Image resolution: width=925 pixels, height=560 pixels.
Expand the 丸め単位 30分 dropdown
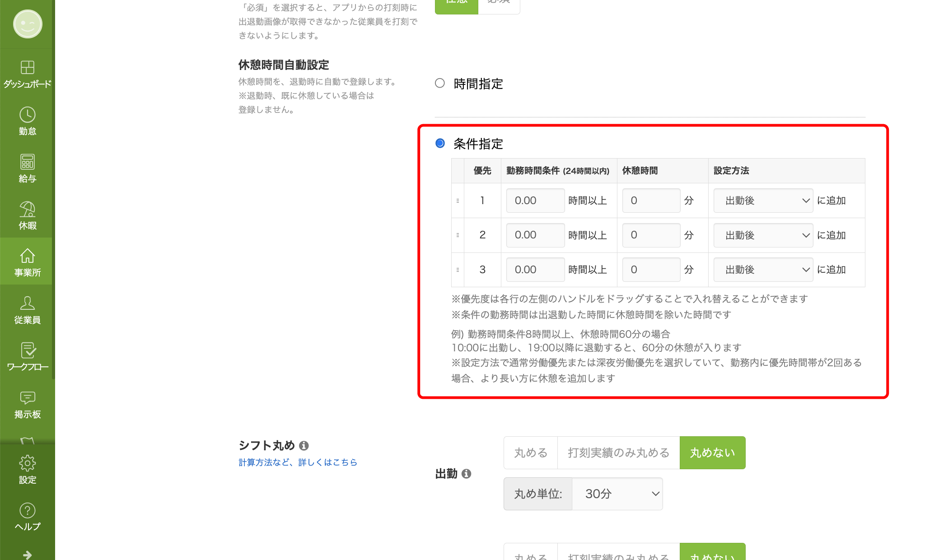[617, 494]
